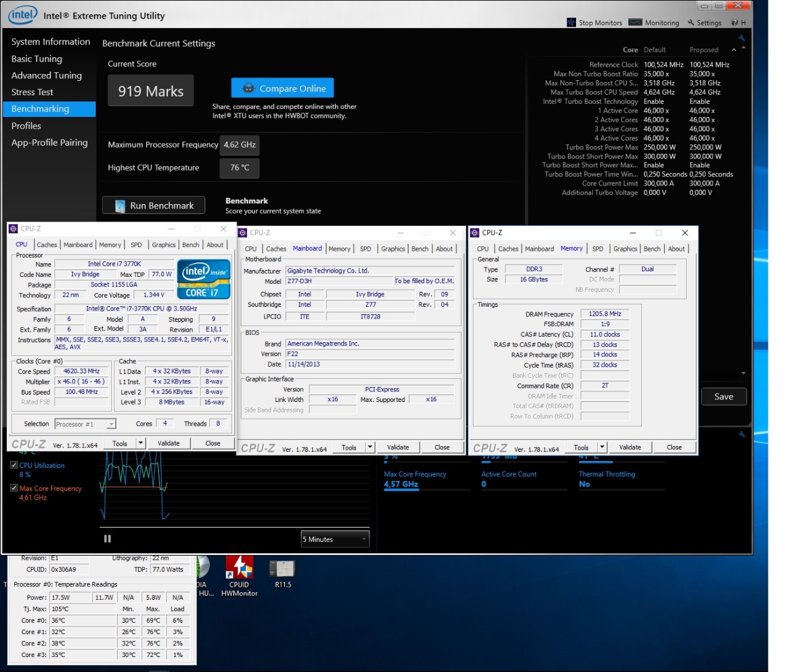Open Bench tab in CPU-Z Memory window
Image resolution: width=810 pixels, height=672 pixels.
point(652,249)
